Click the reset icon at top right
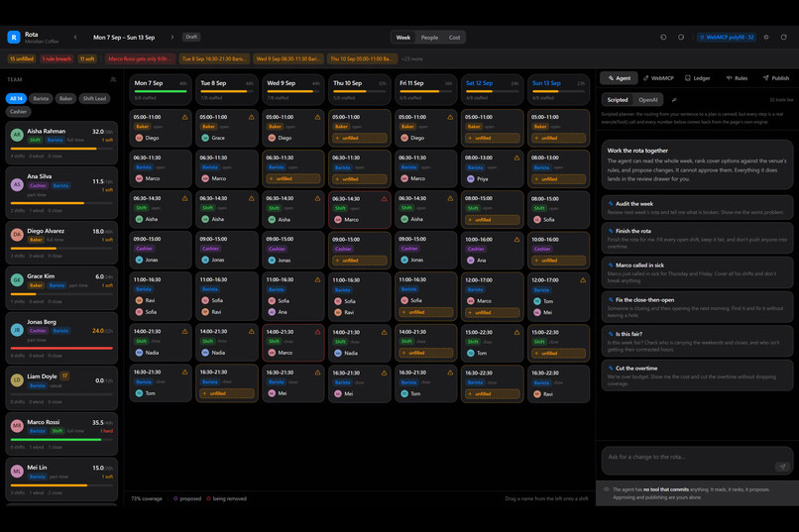Screen dimensions: 799x532 [784, 38]
